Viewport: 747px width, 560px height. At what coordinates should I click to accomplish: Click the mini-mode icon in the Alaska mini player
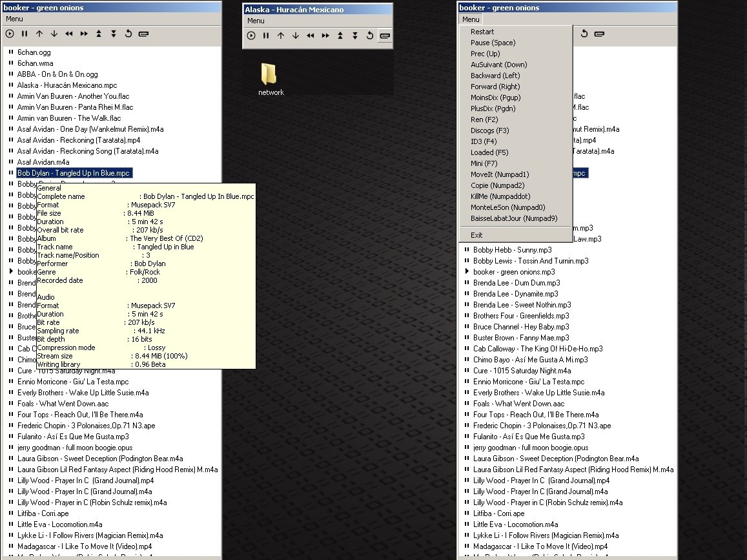pos(385,36)
